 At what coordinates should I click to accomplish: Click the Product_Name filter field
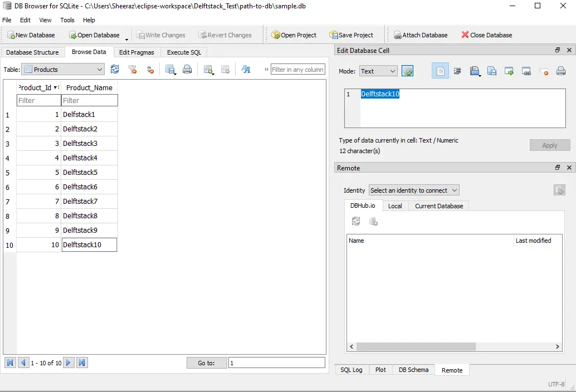coord(89,100)
